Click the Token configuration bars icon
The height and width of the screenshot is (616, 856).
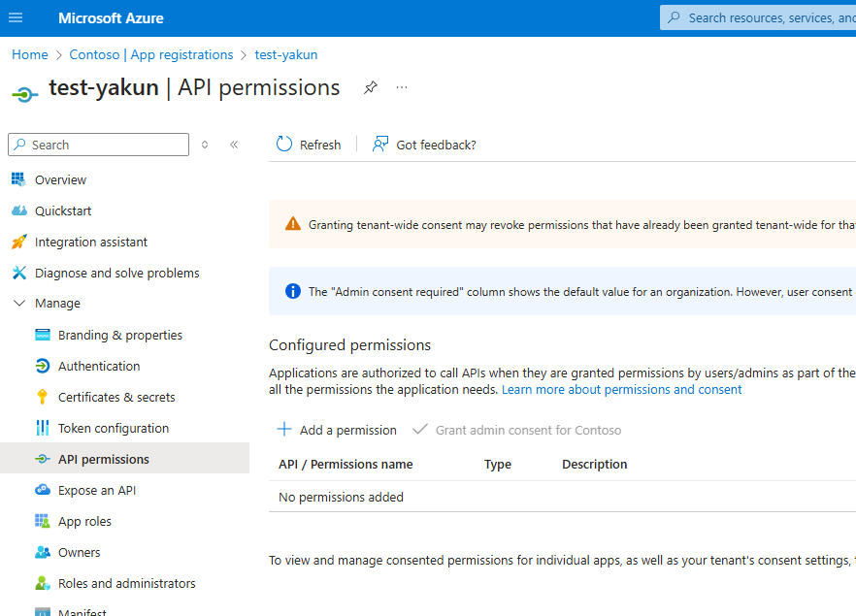click(x=43, y=428)
